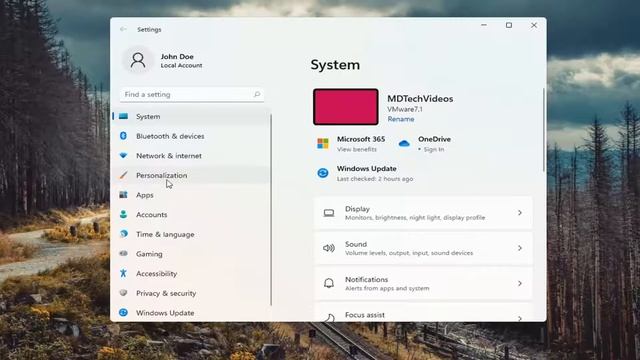
Task: Click the Network & internet wifi icon
Action: [123, 156]
